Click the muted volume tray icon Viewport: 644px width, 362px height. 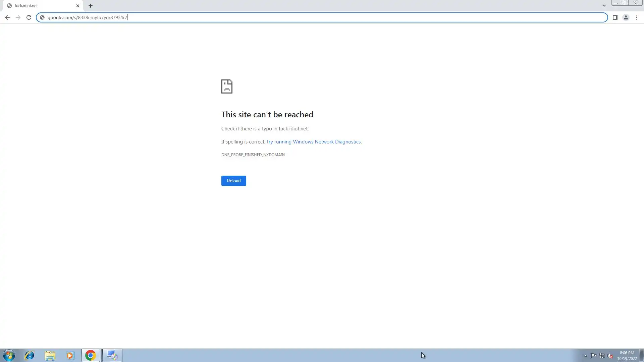(610, 356)
